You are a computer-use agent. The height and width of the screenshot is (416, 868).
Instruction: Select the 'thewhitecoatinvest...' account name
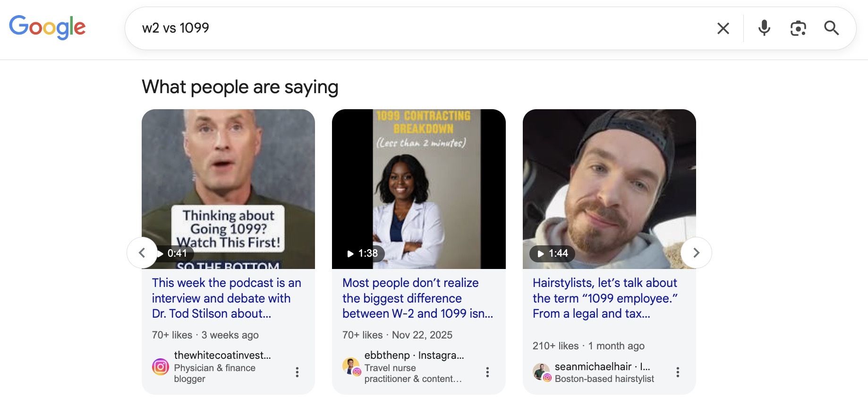(x=222, y=355)
